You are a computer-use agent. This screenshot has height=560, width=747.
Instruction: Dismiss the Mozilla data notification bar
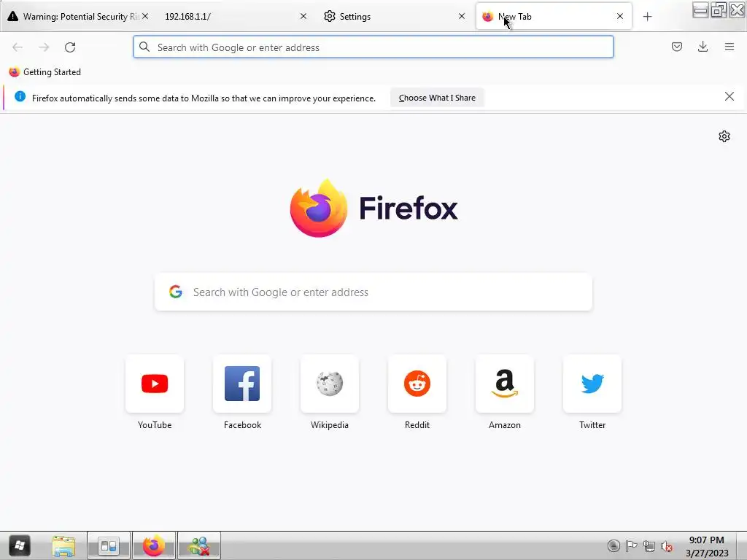click(x=729, y=97)
